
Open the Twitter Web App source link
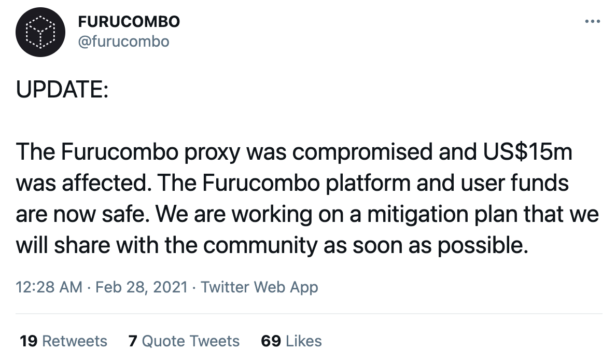[259, 287]
